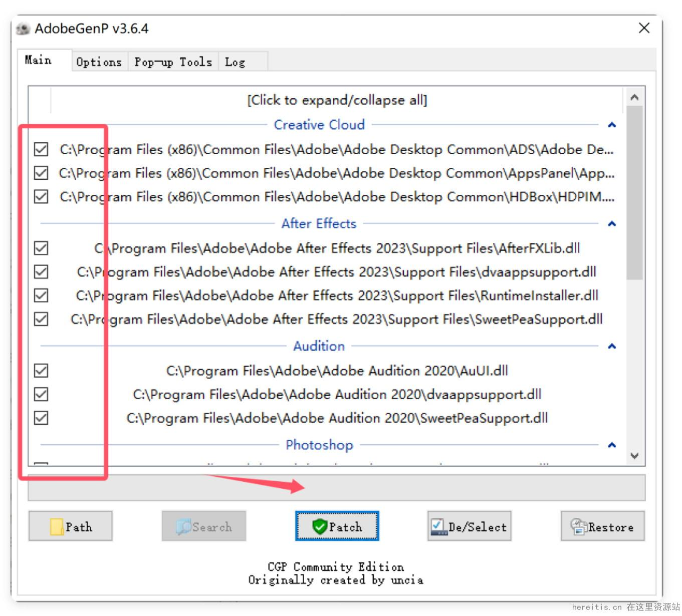Click the folder icon on the Path button

tap(57, 526)
